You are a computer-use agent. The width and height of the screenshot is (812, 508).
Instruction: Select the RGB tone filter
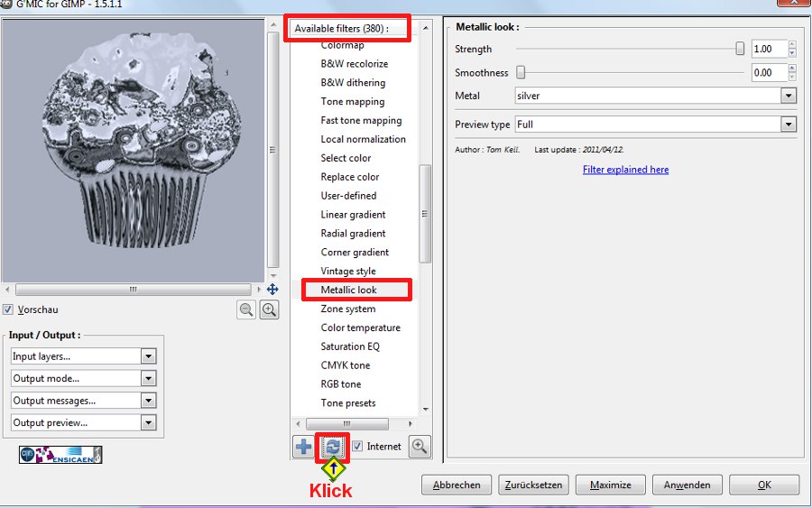(341, 384)
